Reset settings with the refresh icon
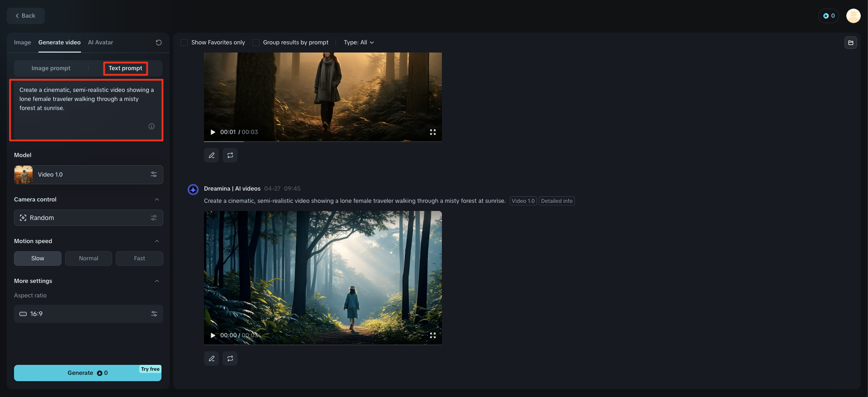This screenshot has height=397, width=868. tap(159, 43)
